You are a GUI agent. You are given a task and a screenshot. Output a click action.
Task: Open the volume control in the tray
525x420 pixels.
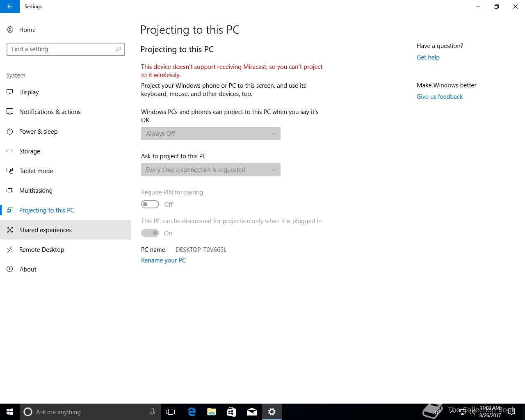coord(472,412)
